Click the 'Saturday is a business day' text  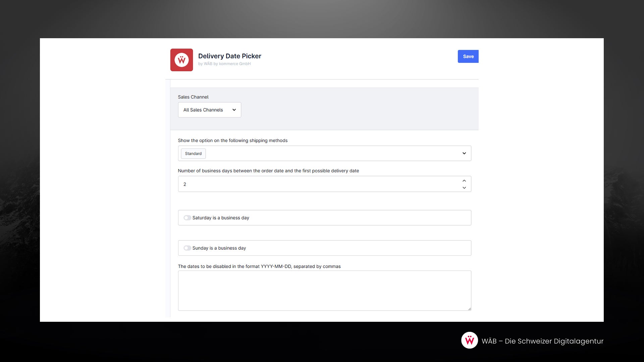tap(221, 218)
